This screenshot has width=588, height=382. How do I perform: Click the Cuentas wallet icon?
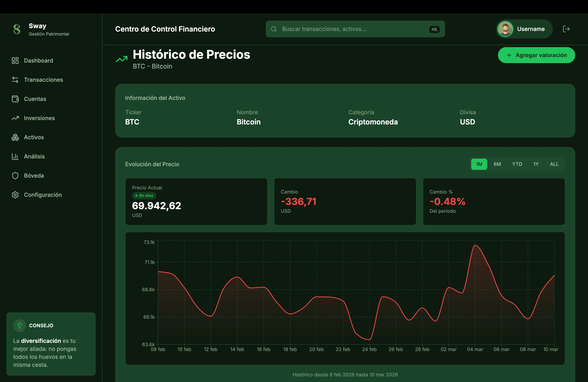pyautogui.click(x=15, y=99)
